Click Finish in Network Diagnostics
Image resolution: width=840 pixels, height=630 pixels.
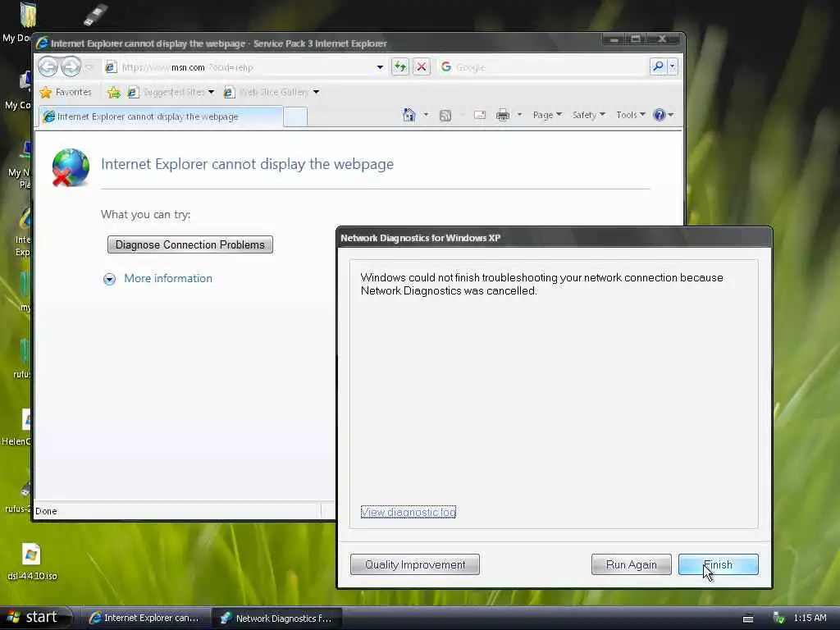pyautogui.click(x=718, y=564)
